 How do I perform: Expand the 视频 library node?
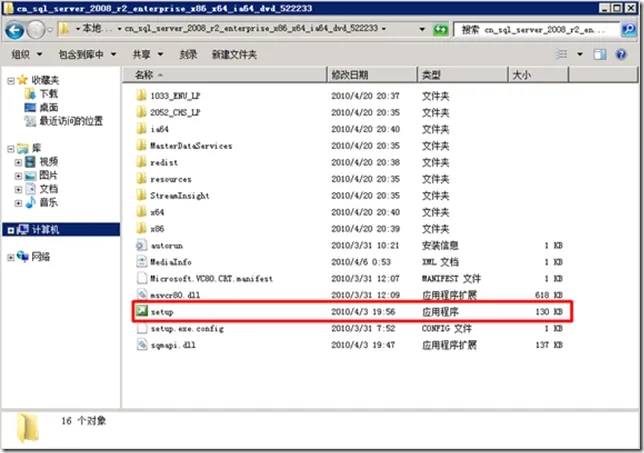pyautogui.click(x=18, y=163)
